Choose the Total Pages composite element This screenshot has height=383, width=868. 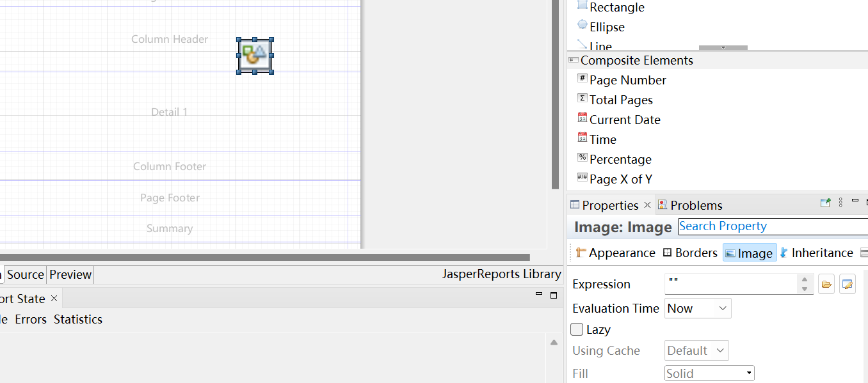615,100
